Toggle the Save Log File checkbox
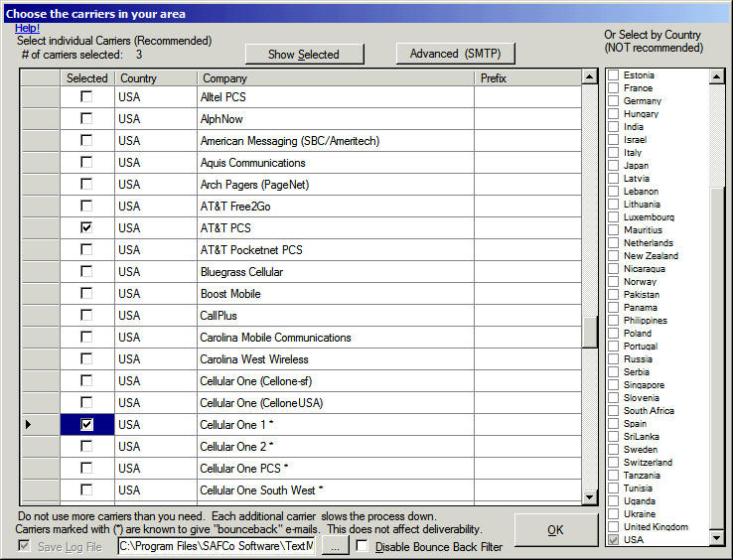733x560 pixels. click(x=24, y=545)
